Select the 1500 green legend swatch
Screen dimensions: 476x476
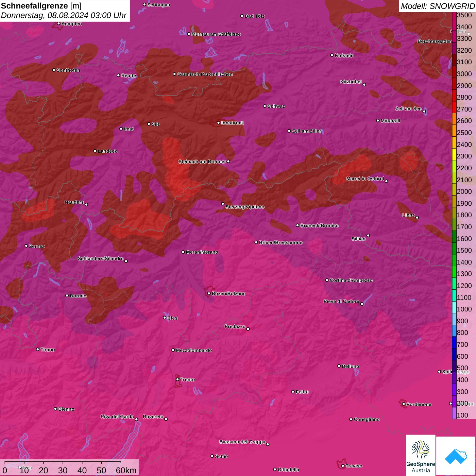[x=454, y=248]
